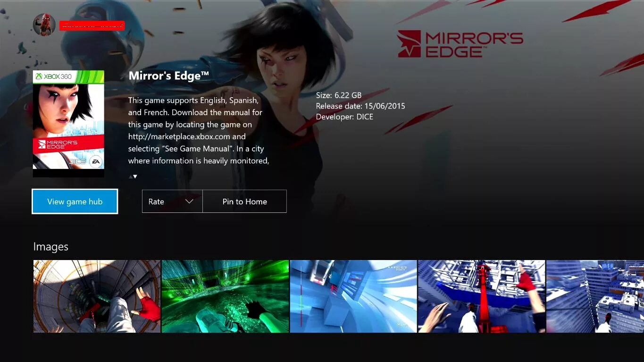644x362 pixels.
Task: Open the first rooftop screenshot
Action: click(x=97, y=296)
